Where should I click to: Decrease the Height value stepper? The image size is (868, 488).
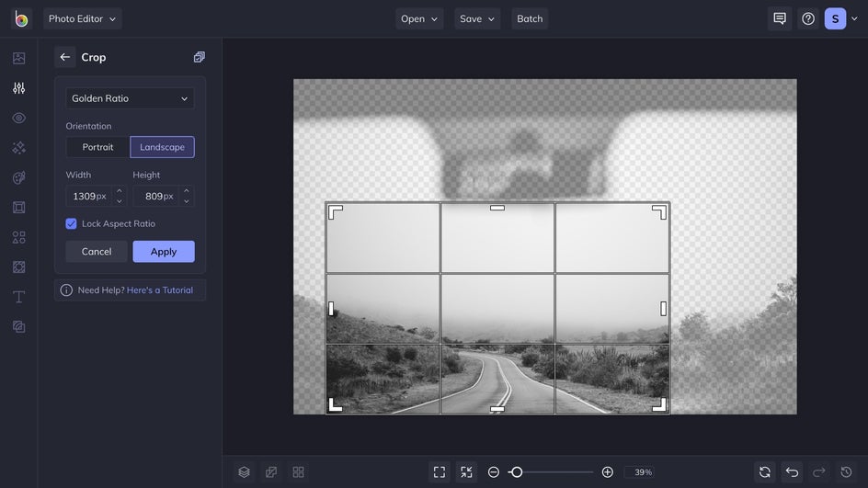[187, 201]
